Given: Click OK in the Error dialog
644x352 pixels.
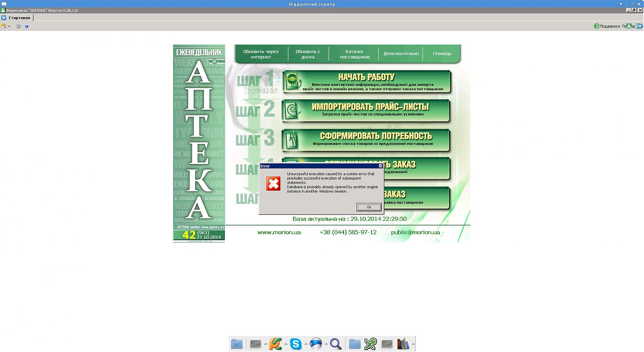Looking at the screenshot, I should [369, 207].
